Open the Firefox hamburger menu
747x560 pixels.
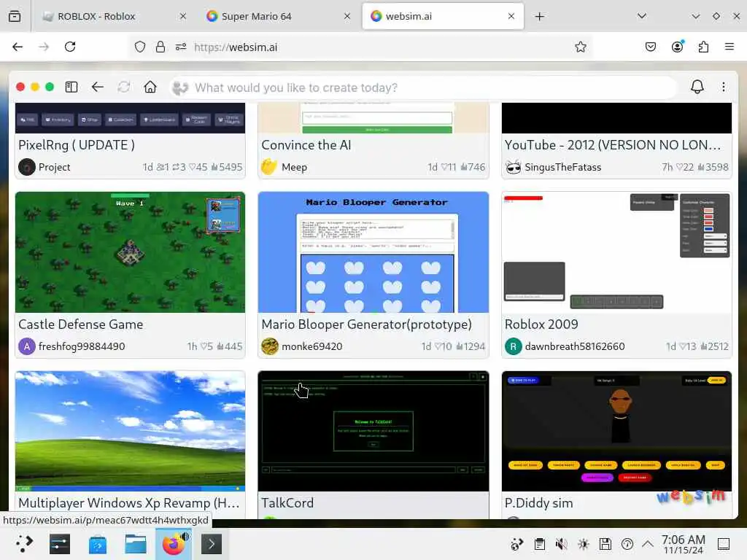pyautogui.click(x=729, y=47)
